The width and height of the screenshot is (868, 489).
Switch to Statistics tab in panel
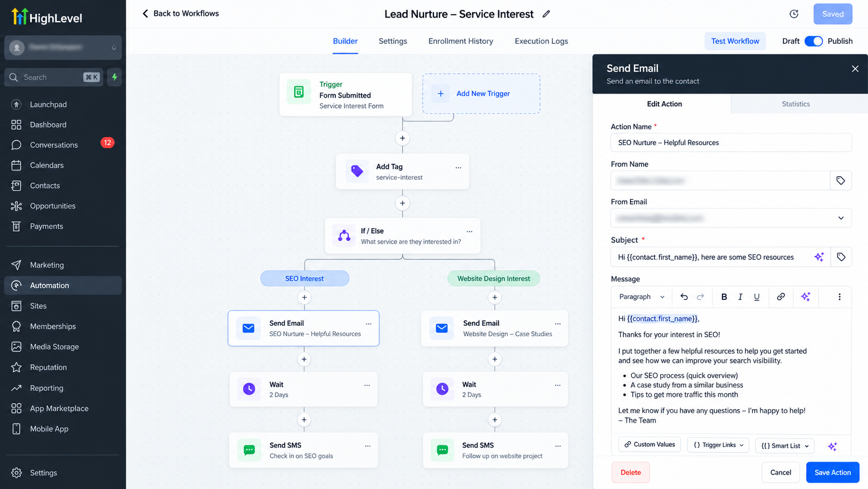796,104
